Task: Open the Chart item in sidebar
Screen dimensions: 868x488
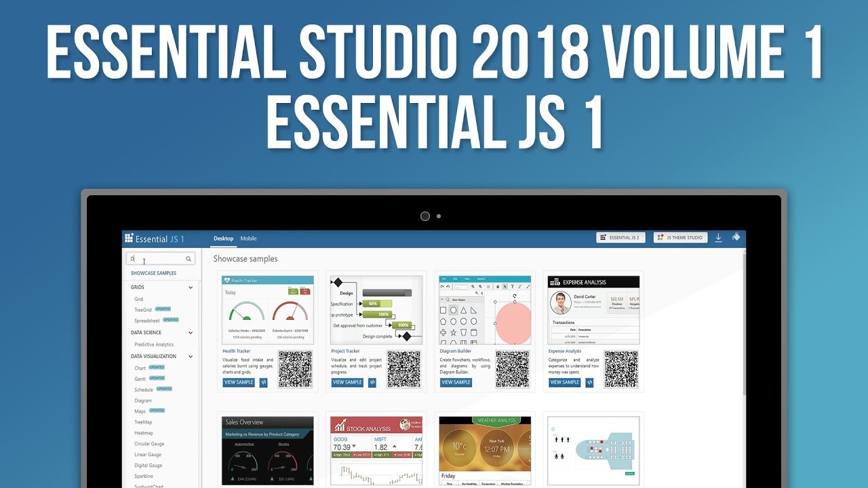Action: (x=140, y=368)
